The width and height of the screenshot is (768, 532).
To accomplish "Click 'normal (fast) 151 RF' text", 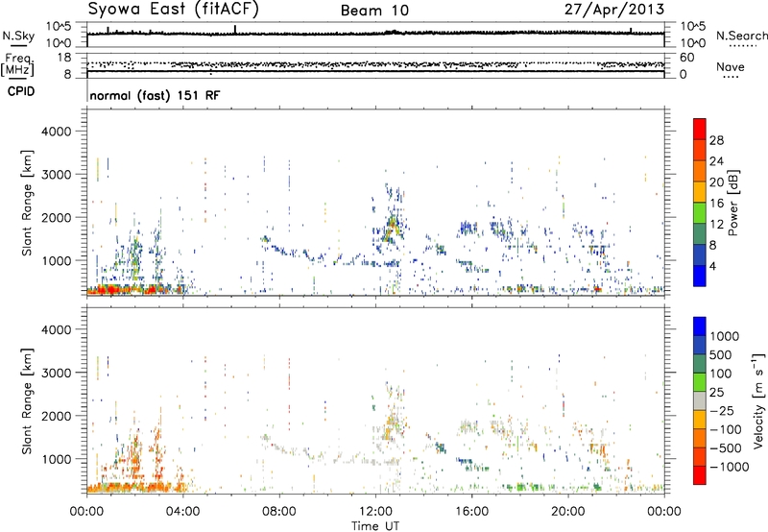I will [156, 95].
